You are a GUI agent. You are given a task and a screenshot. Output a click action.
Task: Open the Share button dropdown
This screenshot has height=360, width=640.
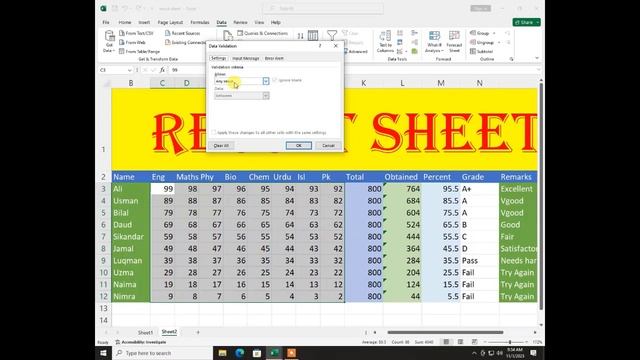coord(538,22)
